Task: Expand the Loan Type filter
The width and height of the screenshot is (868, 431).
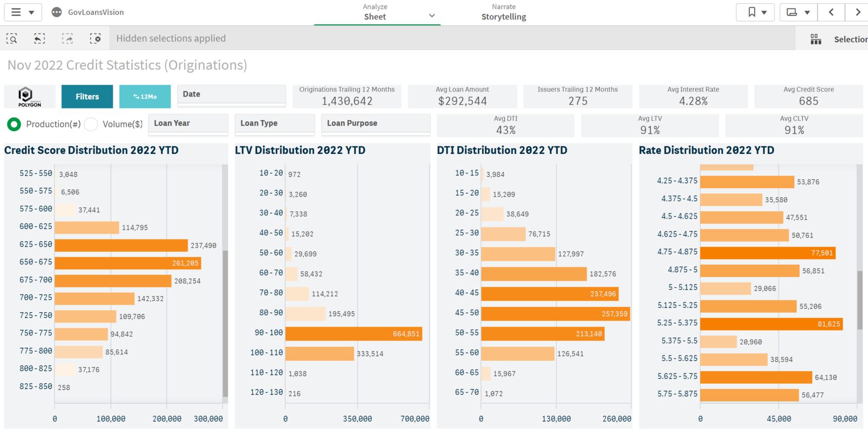Action: point(274,124)
